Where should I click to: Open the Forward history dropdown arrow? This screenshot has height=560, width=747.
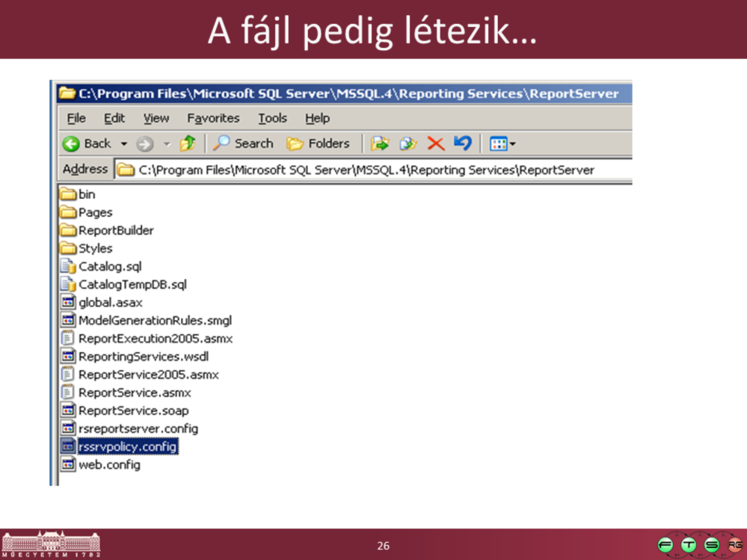pos(167,144)
